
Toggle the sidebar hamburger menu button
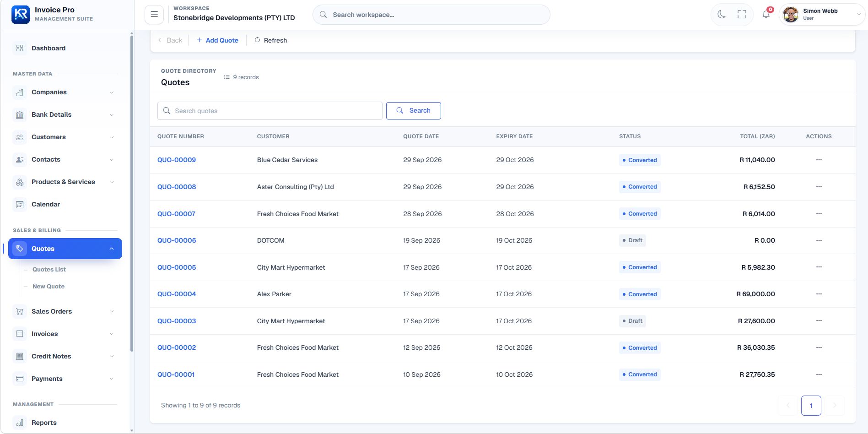coord(154,15)
